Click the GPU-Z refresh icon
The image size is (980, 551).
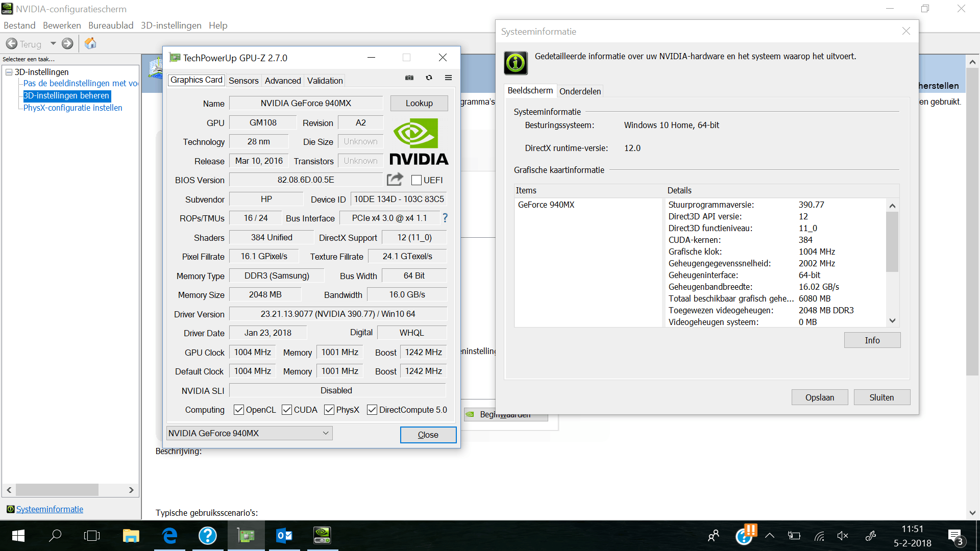429,78
